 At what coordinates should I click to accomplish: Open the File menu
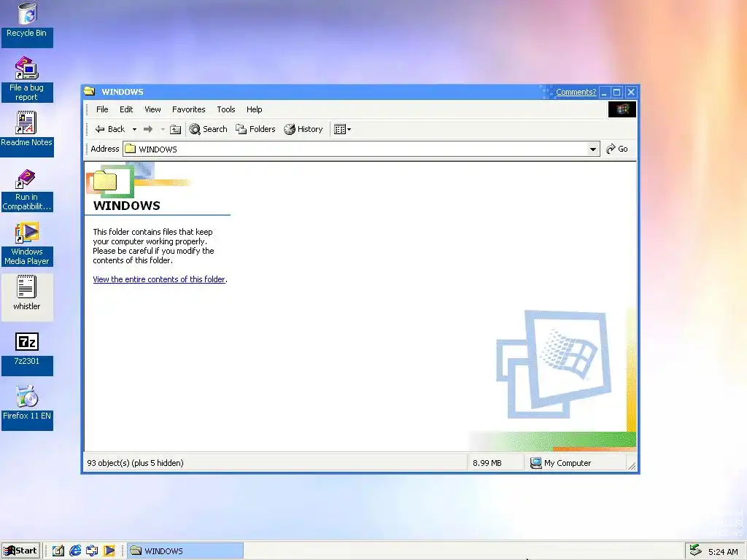[x=102, y=109]
